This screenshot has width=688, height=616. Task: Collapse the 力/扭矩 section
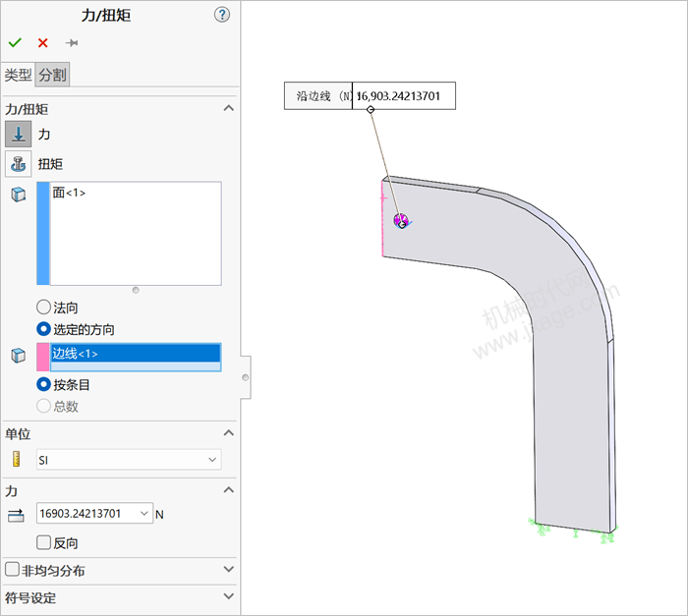point(229,108)
